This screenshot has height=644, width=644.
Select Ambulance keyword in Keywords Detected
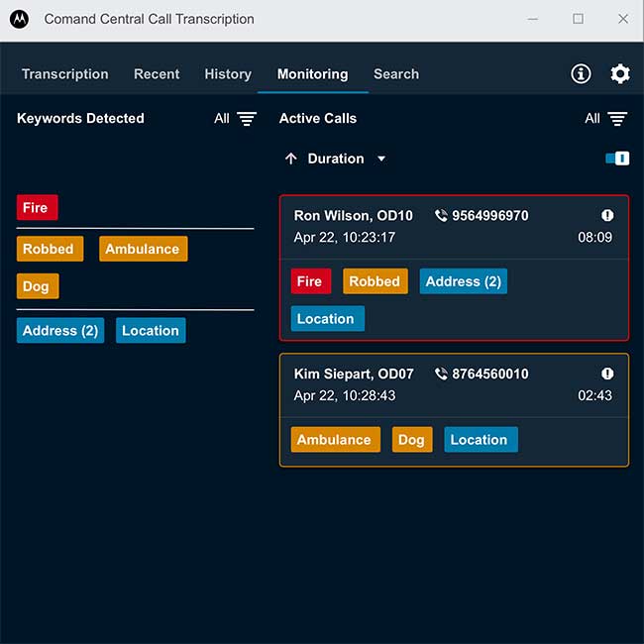click(x=144, y=249)
